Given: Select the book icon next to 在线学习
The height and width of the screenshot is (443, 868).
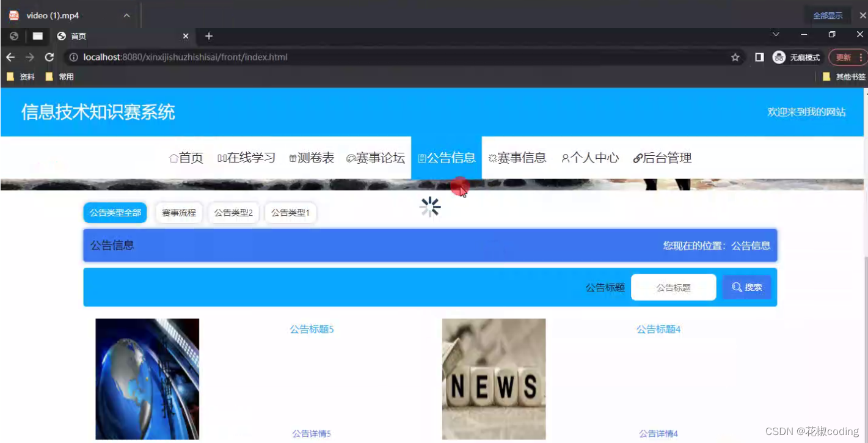Looking at the screenshot, I should click(222, 158).
